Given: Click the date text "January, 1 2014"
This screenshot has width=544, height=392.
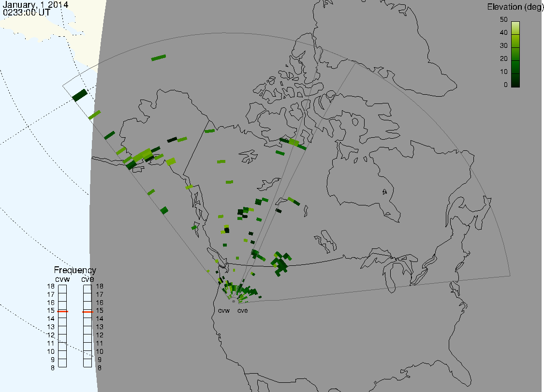Looking at the screenshot, I should [35, 5].
